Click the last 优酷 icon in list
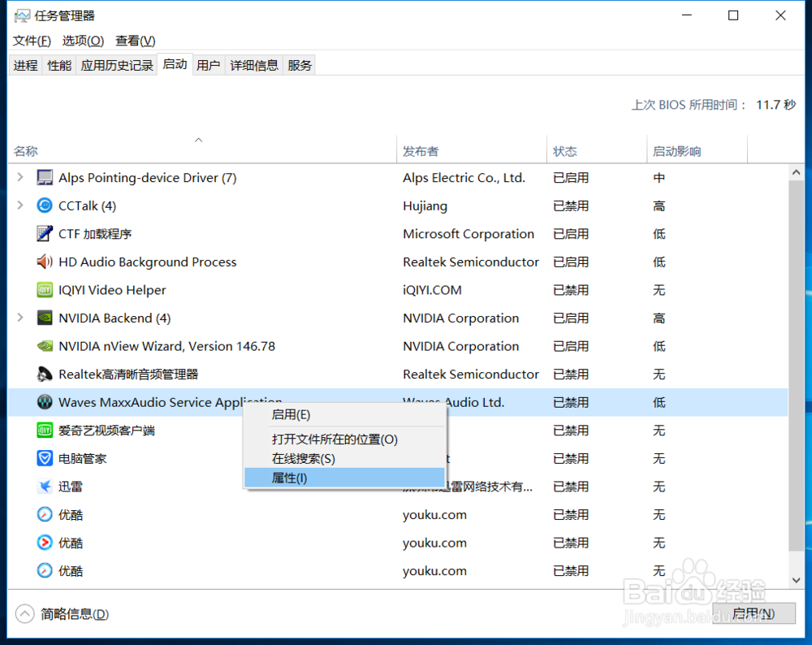Viewport: 812px width, 645px height. [45, 570]
